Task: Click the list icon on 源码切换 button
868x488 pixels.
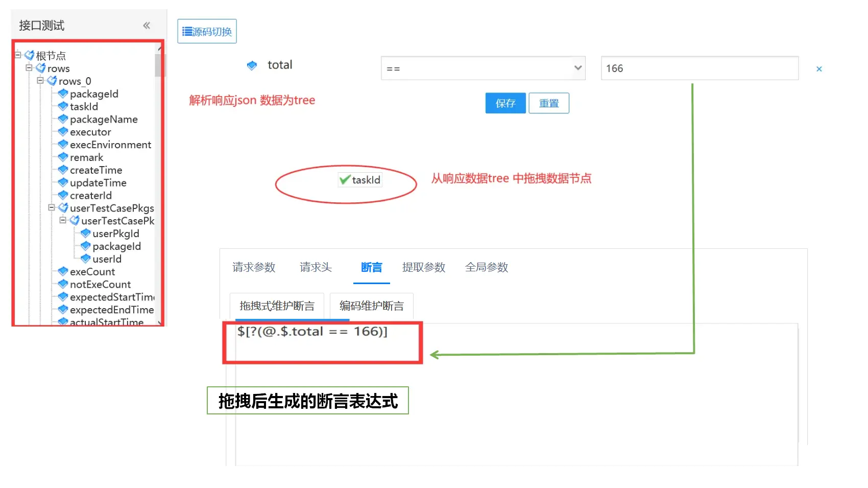Action: pos(187,32)
